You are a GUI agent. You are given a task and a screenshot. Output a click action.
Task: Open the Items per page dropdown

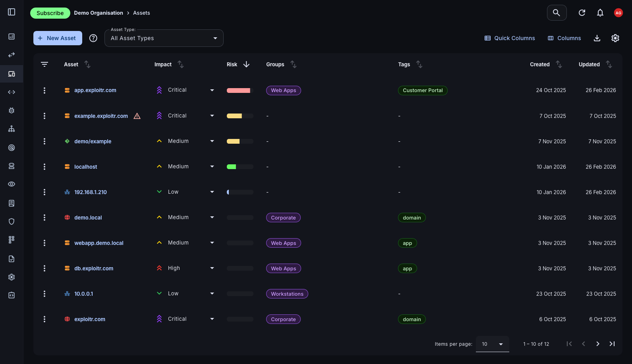pos(492,344)
